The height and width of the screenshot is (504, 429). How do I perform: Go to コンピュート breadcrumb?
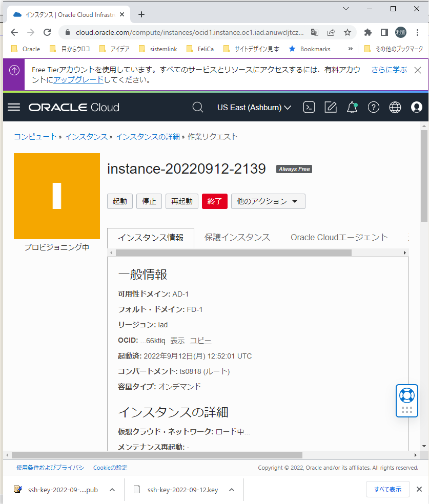[x=35, y=137]
